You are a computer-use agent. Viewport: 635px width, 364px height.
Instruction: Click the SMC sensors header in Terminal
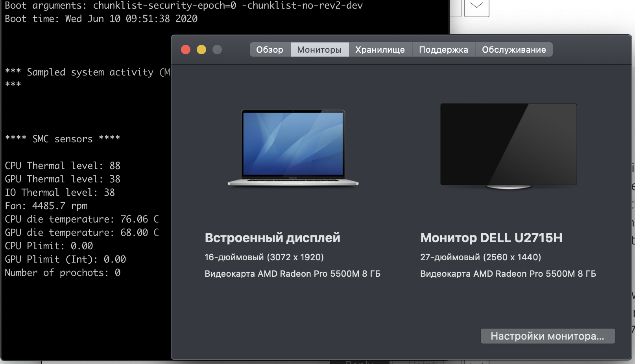pos(63,139)
